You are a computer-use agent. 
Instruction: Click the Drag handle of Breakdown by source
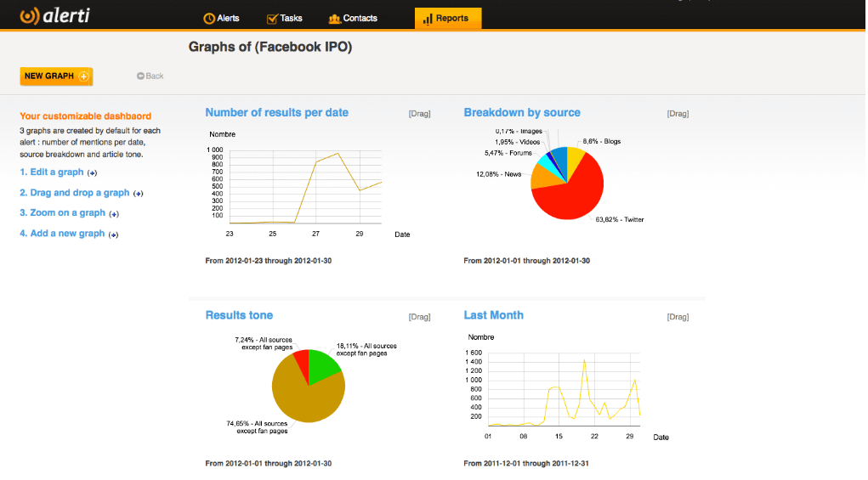tap(678, 113)
